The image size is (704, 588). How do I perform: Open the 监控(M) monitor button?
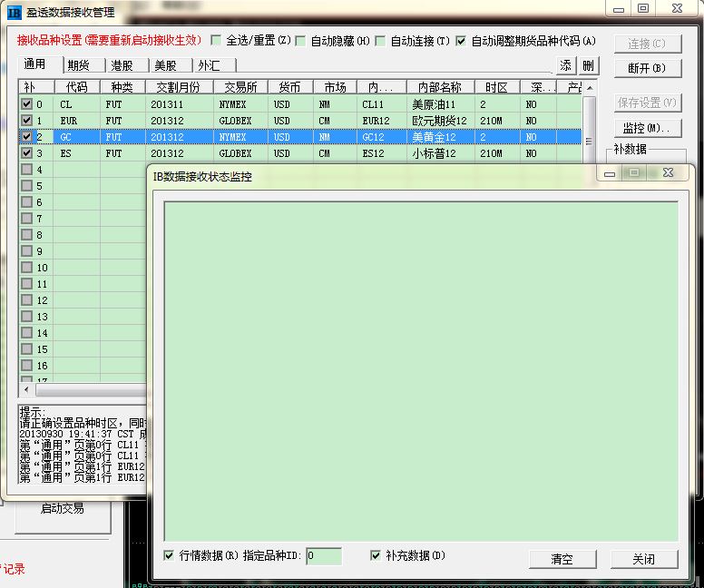coord(647,128)
